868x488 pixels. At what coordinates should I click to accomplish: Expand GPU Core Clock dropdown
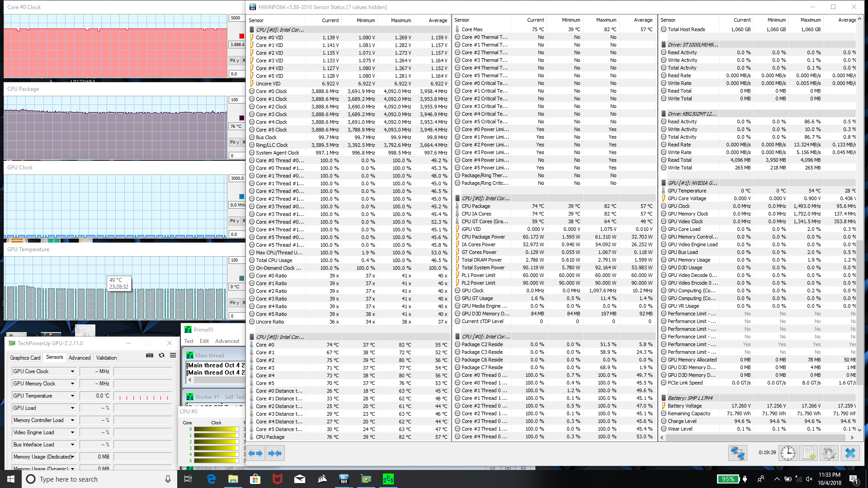tap(72, 371)
